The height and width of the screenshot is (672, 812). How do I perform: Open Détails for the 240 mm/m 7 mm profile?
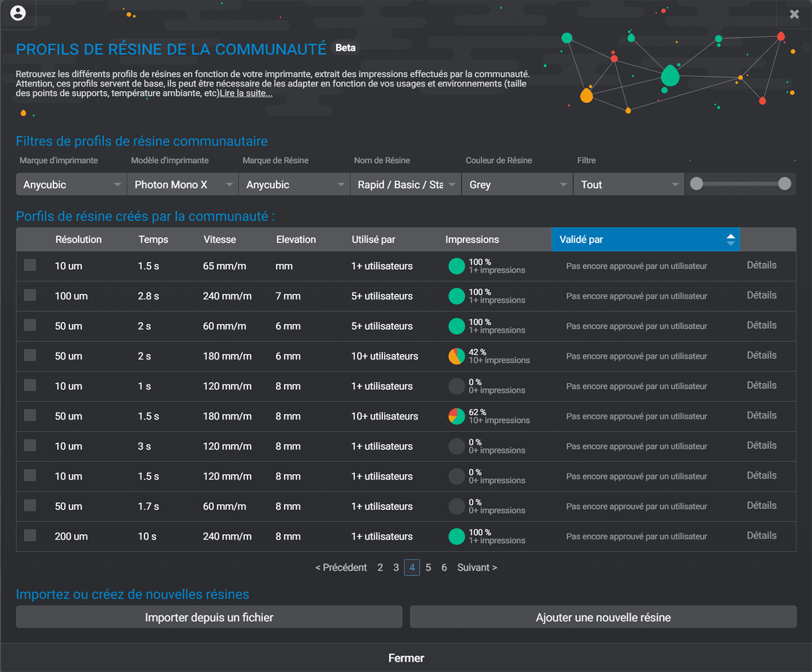click(x=762, y=295)
